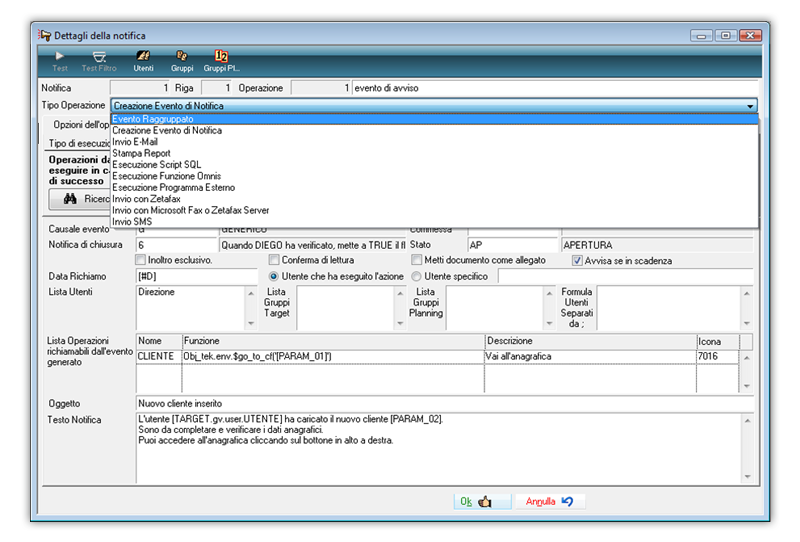
Task: Open the Utenti toolbar icon
Action: click(143, 61)
